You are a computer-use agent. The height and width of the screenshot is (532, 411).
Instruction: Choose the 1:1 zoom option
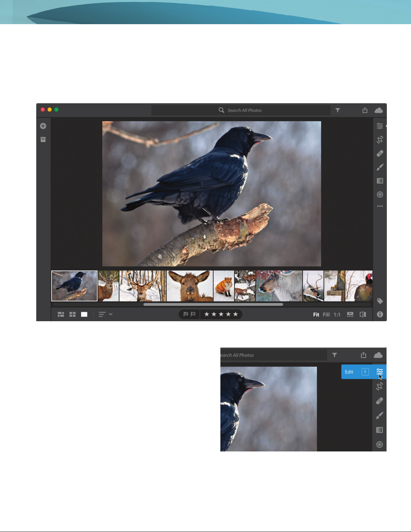coord(337,315)
